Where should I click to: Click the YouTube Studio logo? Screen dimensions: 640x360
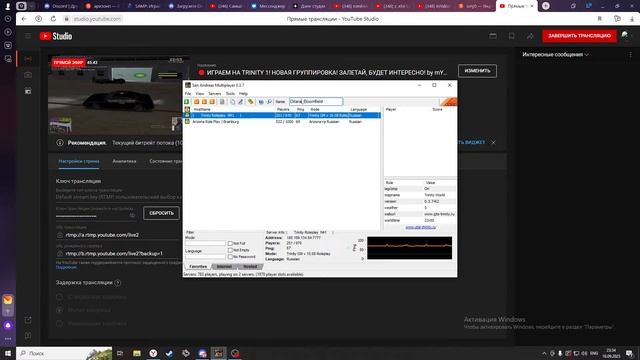(56, 36)
